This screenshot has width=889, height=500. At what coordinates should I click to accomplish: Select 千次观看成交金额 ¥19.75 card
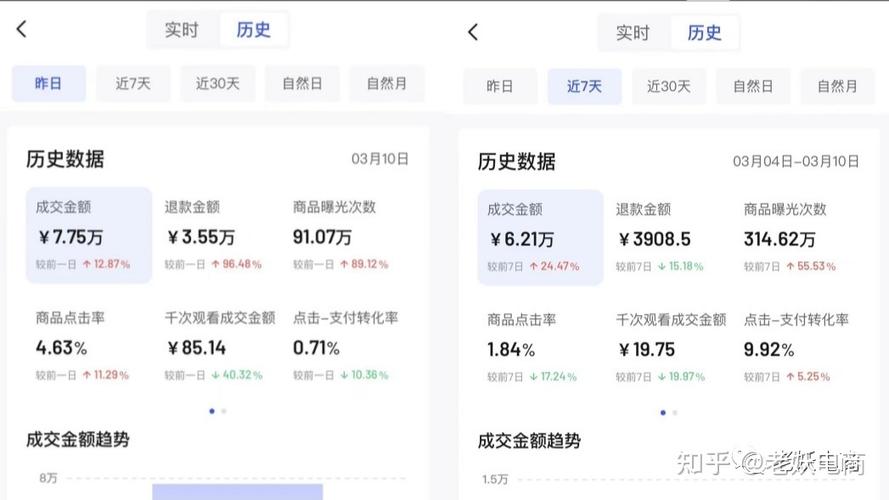(x=671, y=348)
